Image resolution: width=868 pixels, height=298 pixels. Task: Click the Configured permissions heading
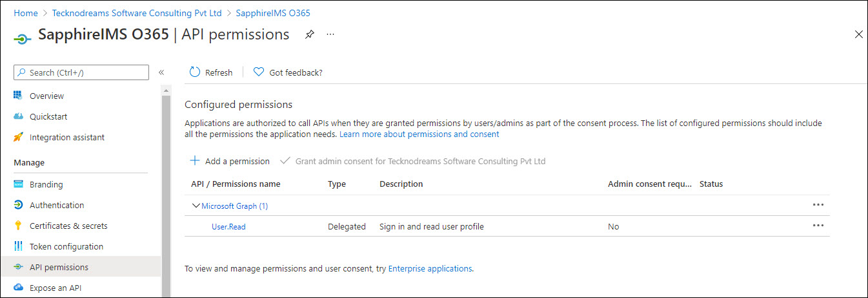point(239,104)
